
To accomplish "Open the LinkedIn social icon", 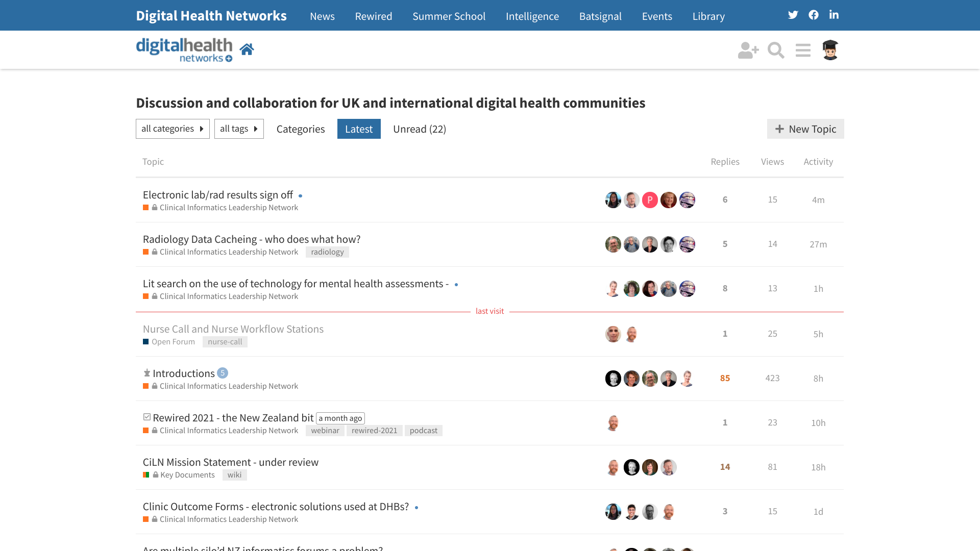I will pos(834,15).
